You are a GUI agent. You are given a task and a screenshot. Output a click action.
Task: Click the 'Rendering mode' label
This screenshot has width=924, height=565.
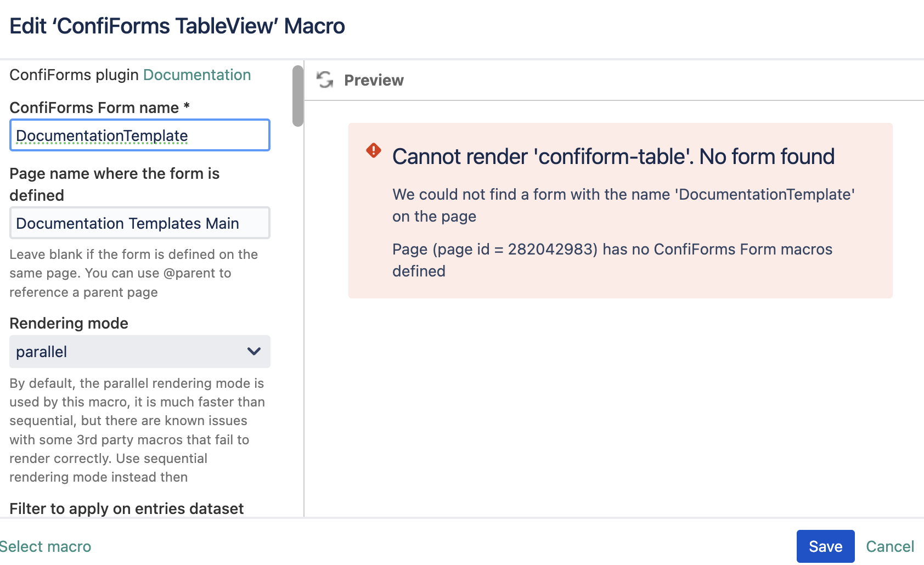tap(69, 323)
